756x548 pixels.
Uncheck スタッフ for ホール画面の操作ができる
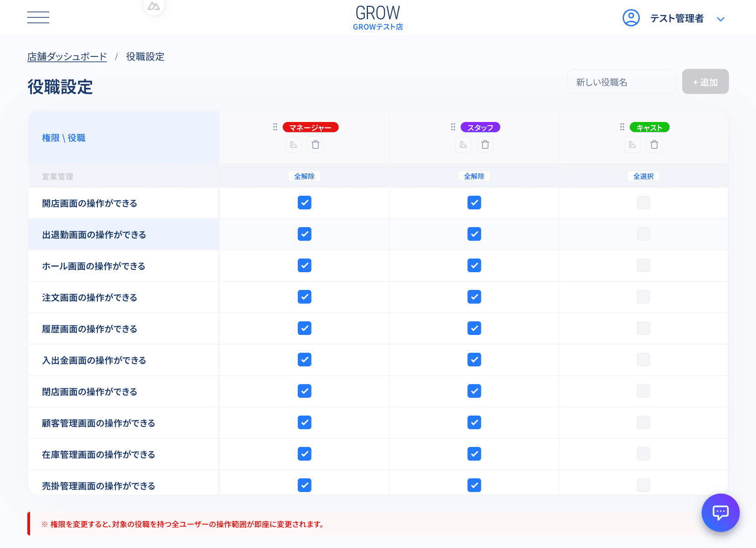click(474, 265)
